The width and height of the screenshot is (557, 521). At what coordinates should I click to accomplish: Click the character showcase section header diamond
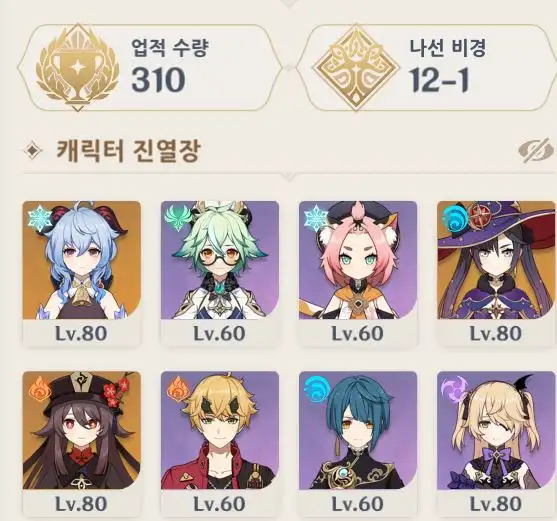[33, 151]
